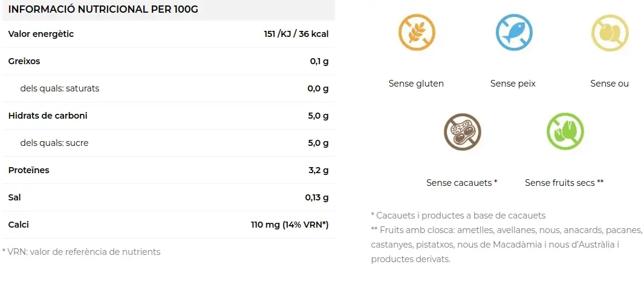Click the green tree-nut-free icon
Viewport: 644px width, 290px height.
click(x=565, y=131)
